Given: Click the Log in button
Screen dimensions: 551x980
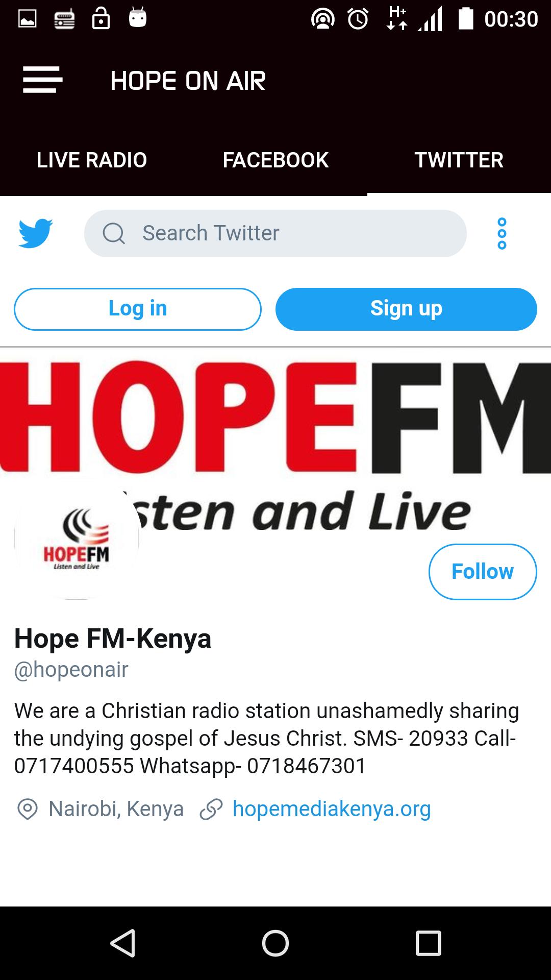Looking at the screenshot, I should click(138, 309).
